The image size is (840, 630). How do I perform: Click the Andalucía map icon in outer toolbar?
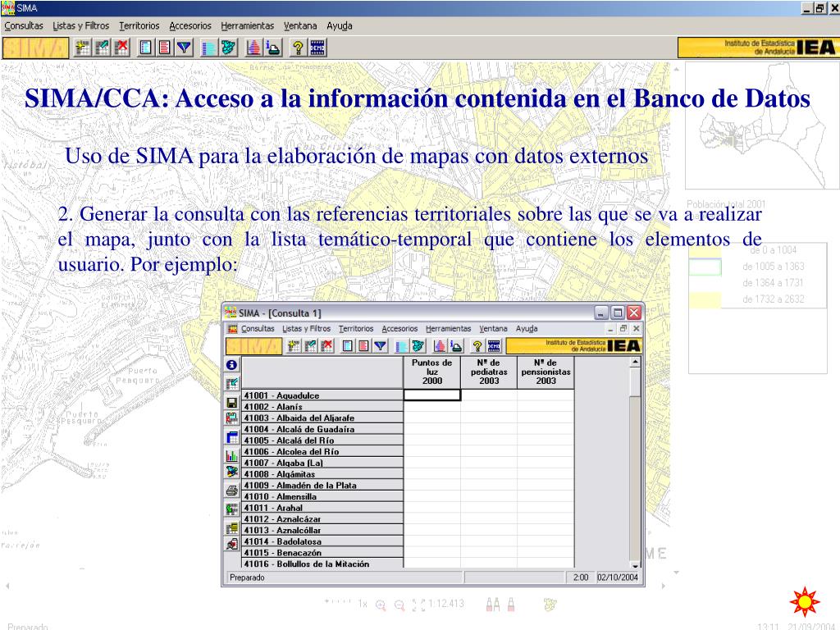click(229, 48)
